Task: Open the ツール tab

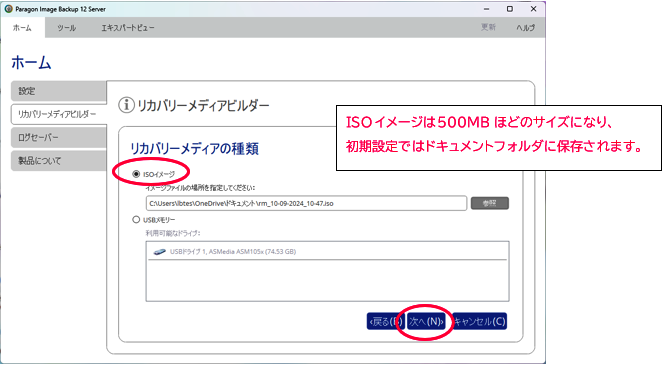Action: [67, 28]
